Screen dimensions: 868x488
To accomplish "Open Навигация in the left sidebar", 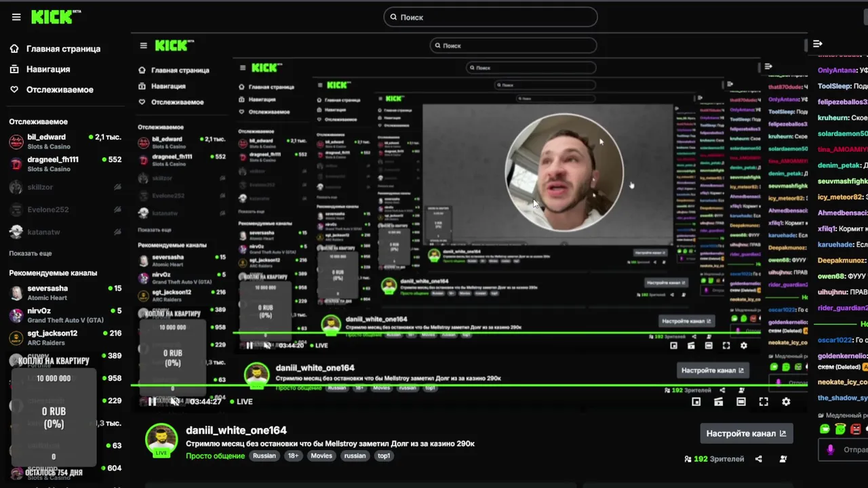I will point(41,69).
